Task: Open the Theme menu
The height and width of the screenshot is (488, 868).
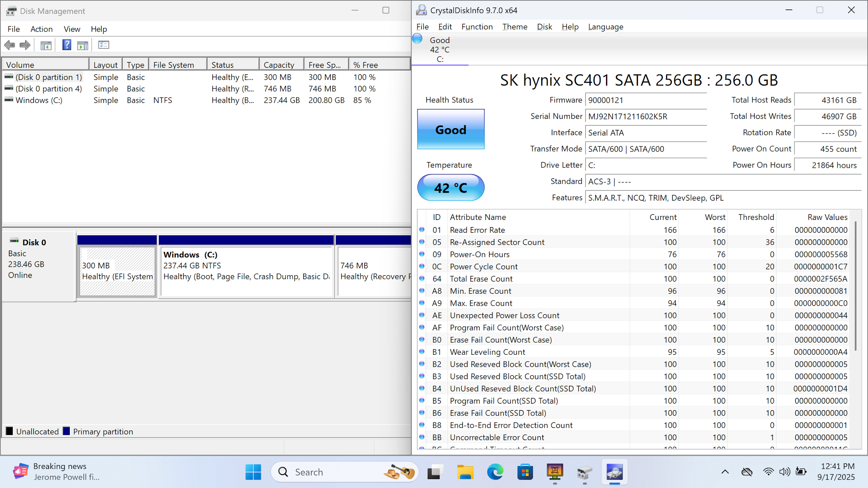Action: [x=514, y=27]
